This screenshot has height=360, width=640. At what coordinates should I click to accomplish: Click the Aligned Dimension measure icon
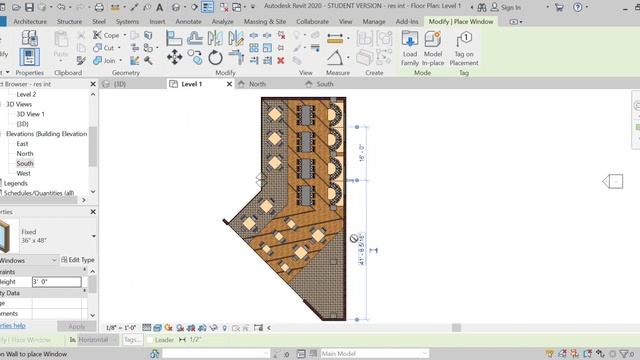tap(335, 38)
